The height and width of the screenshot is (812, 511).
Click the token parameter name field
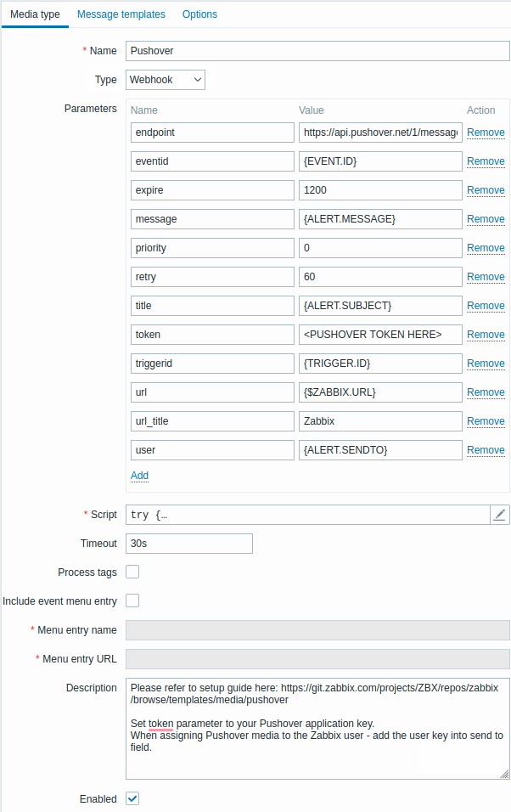point(212,335)
